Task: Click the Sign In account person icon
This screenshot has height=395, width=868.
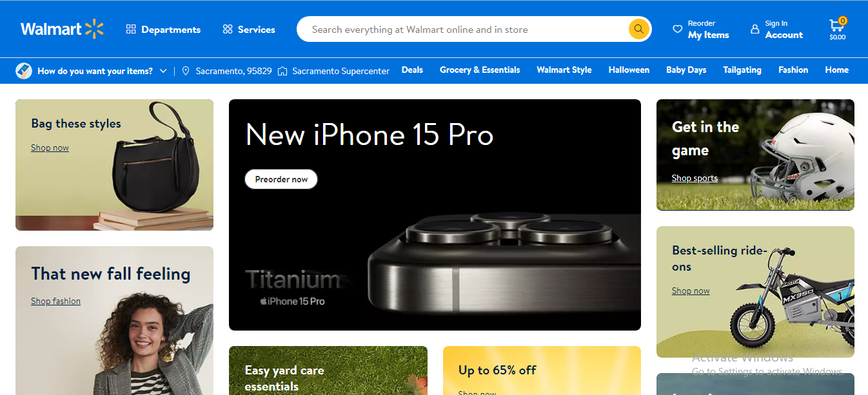Action: (x=755, y=29)
